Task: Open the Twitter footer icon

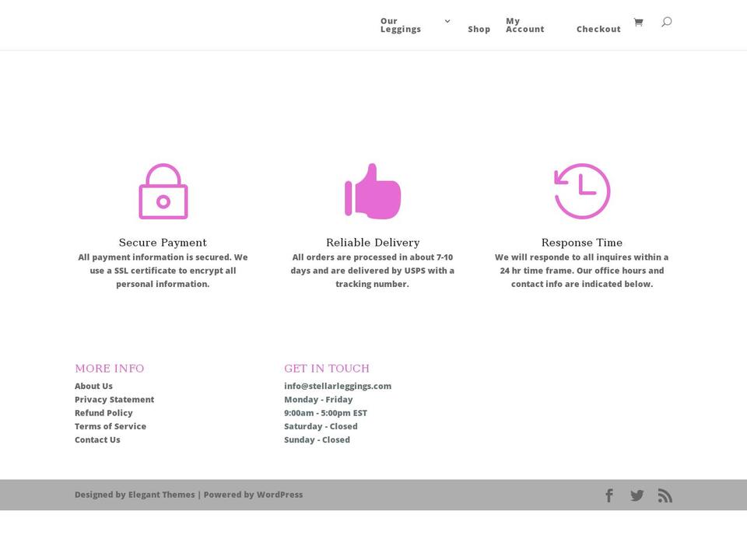Action: [637, 495]
